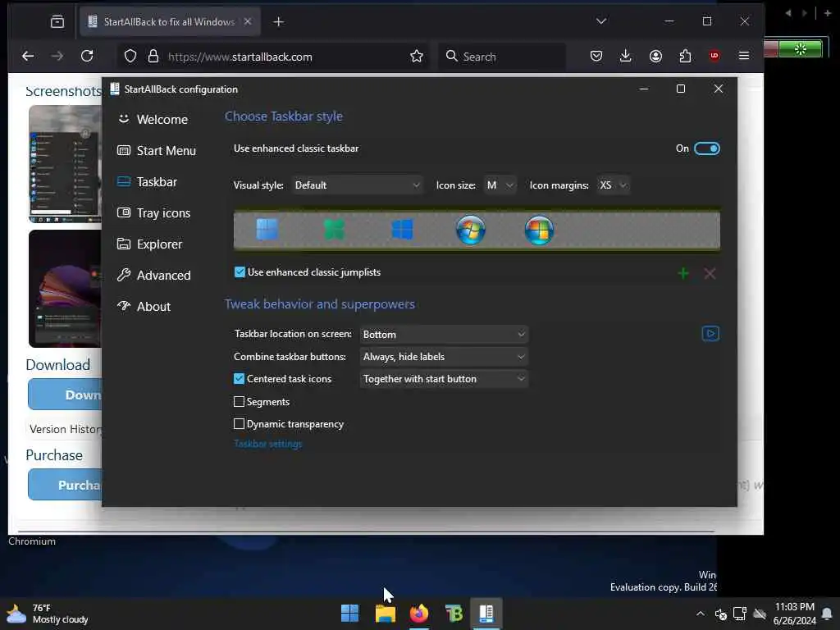The image size is (840, 630).
Task: Open a new Firefox tab with plus
Action: pyautogui.click(x=278, y=22)
